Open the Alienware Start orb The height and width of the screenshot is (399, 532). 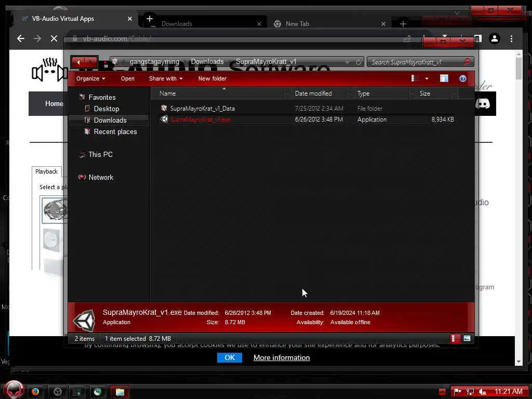coord(14,390)
